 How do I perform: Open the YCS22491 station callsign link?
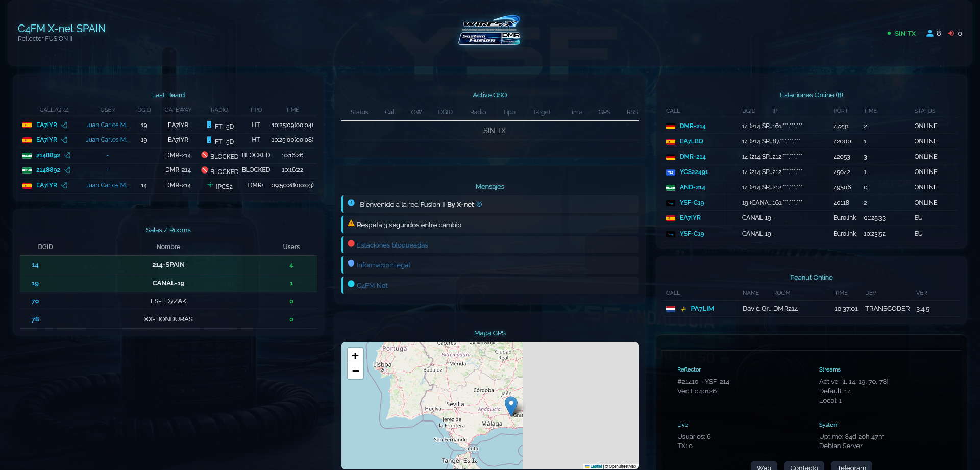pos(694,172)
